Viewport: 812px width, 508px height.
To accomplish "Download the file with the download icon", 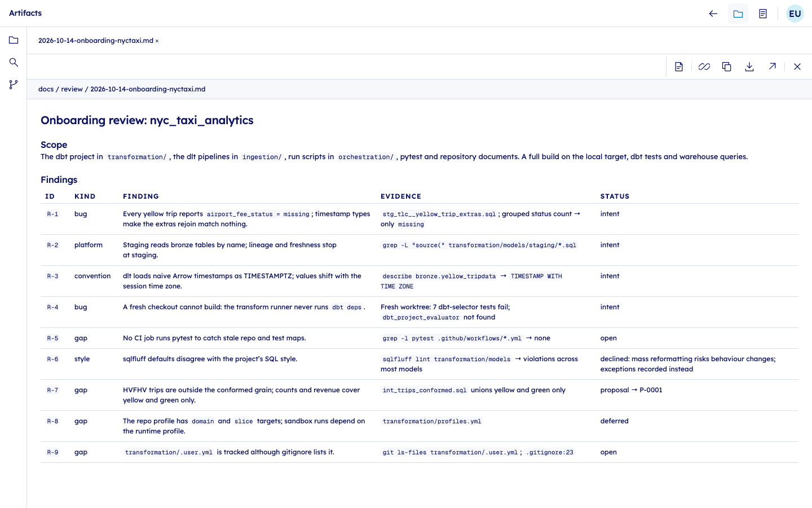I will point(749,67).
